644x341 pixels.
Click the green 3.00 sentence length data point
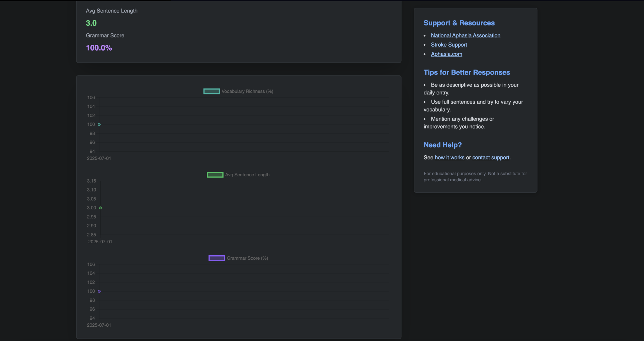(100, 208)
